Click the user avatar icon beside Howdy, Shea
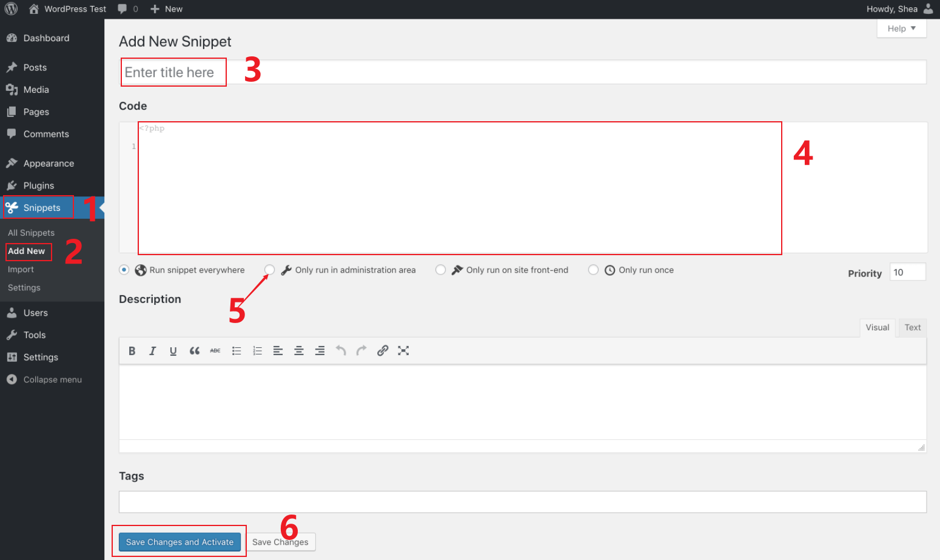The height and width of the screenshot is (560, 940). [928, 9]
